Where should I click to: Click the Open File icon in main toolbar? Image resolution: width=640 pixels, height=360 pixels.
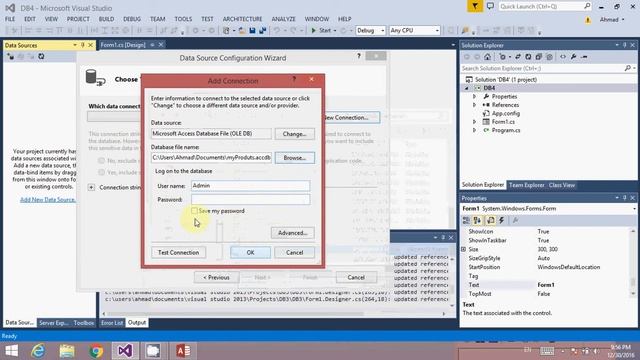pyautogui.click(x=242, y=31)
